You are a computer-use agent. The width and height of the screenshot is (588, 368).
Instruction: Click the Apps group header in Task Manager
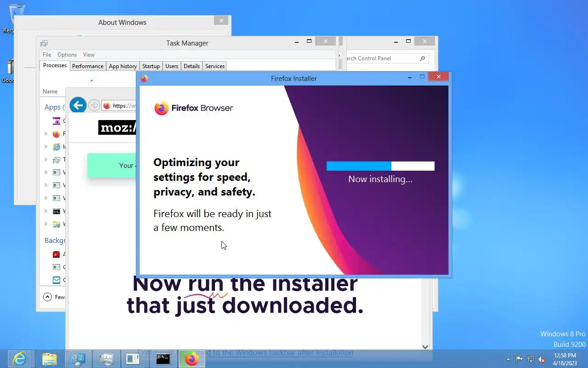point(54,107)
